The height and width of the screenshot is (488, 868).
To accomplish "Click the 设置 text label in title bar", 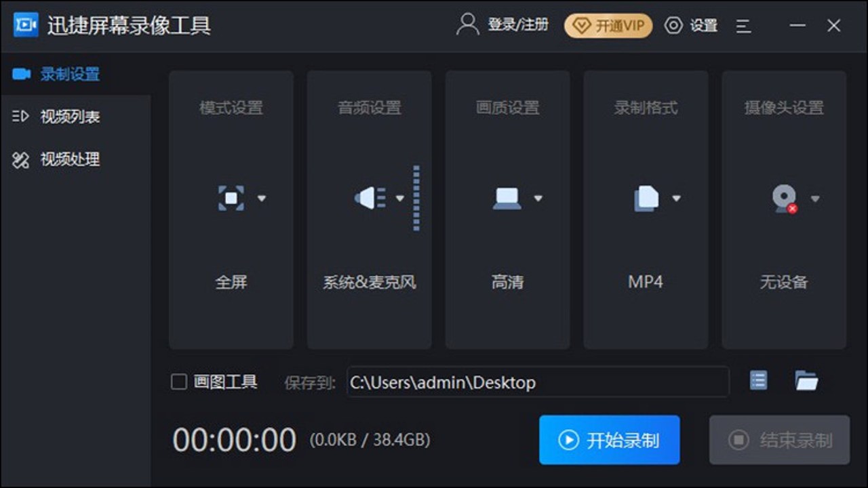I will [704, 26].
